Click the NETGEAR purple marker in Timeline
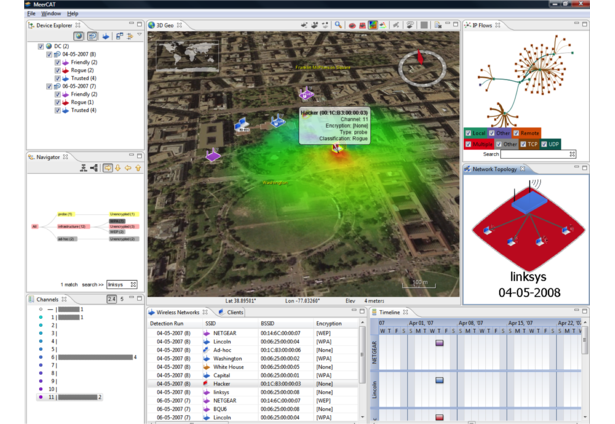The height and width of the screenshot is (424, 615). [x=439, y=343]
